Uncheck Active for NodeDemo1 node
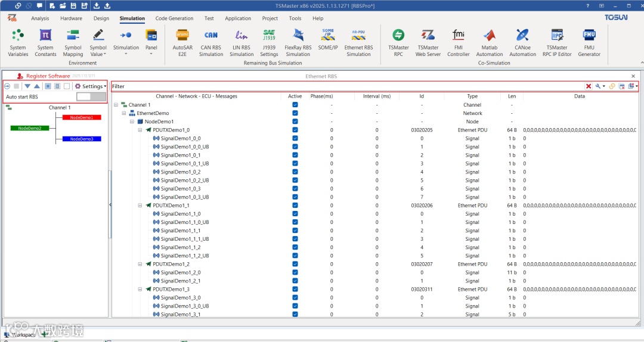This screenshot has width=644, height=342. point(295,122)
